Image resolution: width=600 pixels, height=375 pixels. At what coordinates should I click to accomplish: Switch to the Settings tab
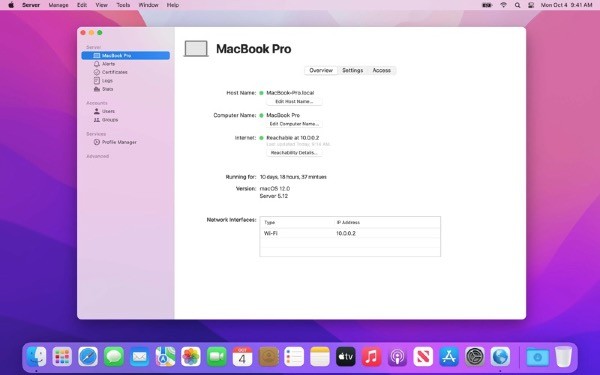(352, 70)
